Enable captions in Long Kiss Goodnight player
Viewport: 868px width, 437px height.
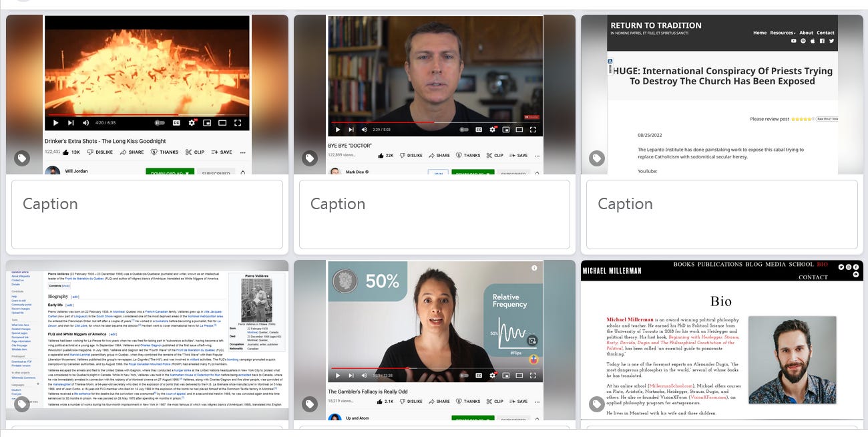pyautogui.click(x=177, y=123)
